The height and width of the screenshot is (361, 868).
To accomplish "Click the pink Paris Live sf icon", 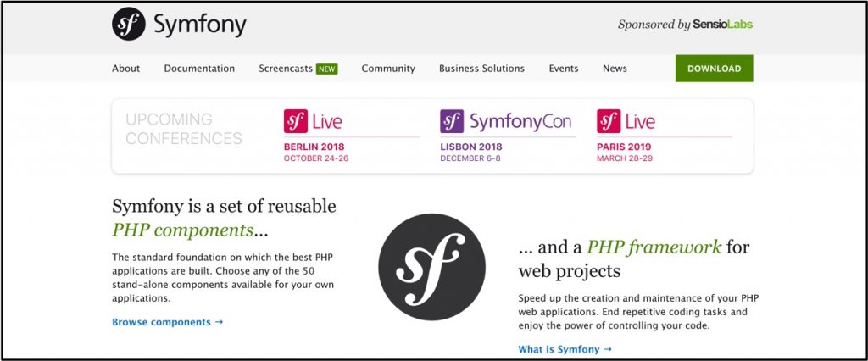I will 609,121.
